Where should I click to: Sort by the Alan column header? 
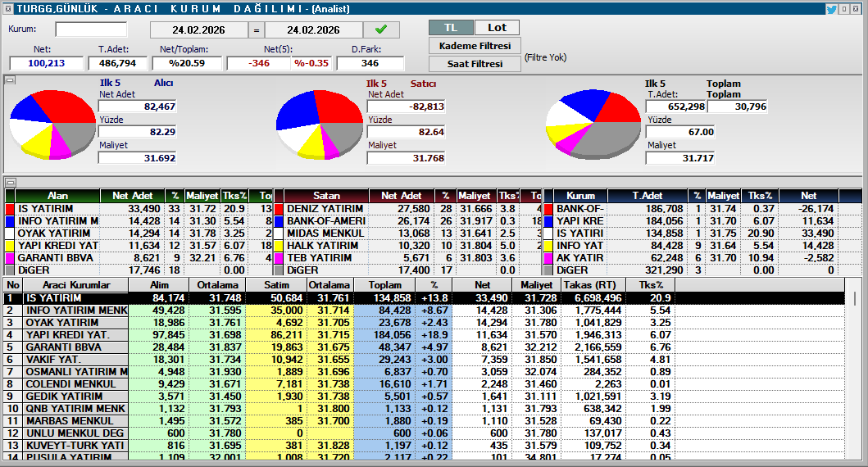[57, 196]
